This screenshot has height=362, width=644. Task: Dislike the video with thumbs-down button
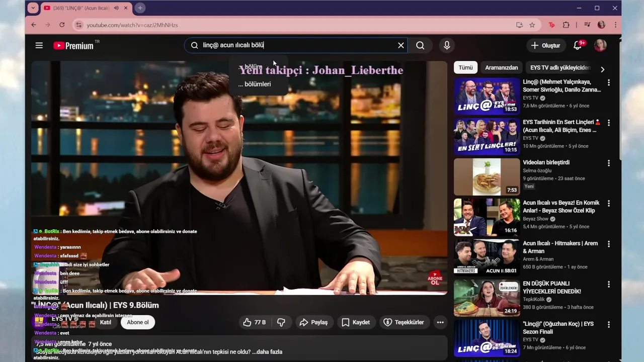click(281, 322)
